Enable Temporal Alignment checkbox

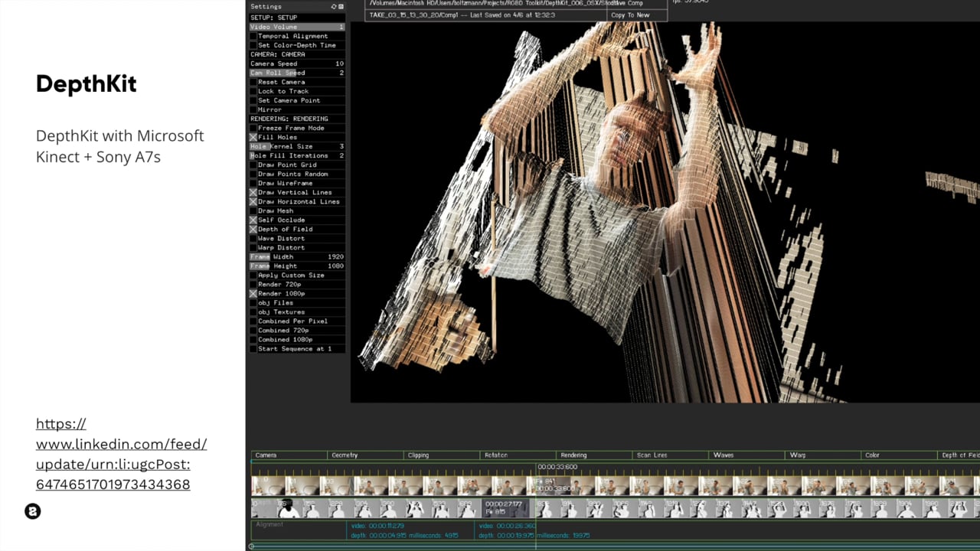[x=253, y=36]
